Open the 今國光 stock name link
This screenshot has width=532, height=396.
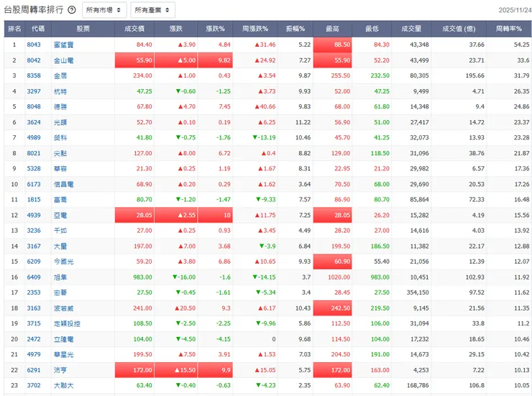(63, 262)
